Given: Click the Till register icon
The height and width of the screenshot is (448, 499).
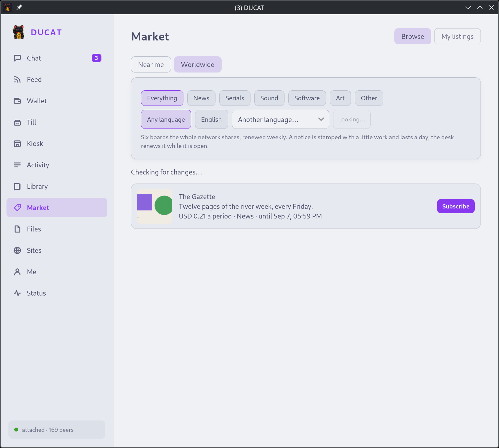Looking at the screenshot, I should tap(17, 122).
